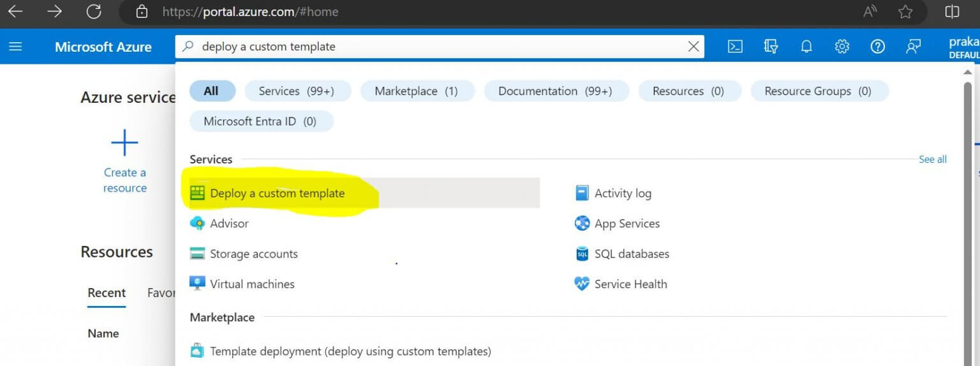Refresh the browser page
This screenshot has height=366, width=980.
tap(94, 11)
